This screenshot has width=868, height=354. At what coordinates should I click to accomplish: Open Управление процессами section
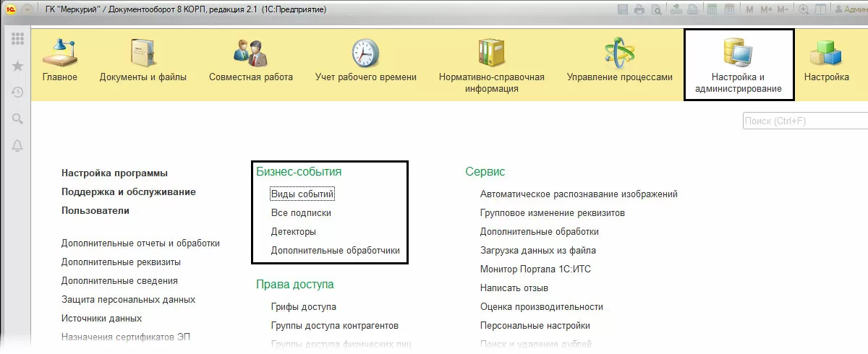[x=620, y=60]
